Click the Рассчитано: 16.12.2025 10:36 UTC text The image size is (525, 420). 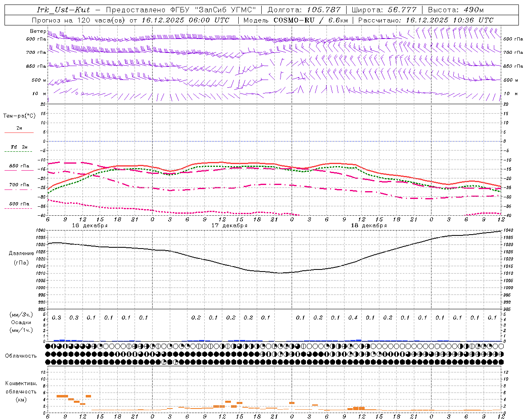pyautogui.click(x=426, y=20)
